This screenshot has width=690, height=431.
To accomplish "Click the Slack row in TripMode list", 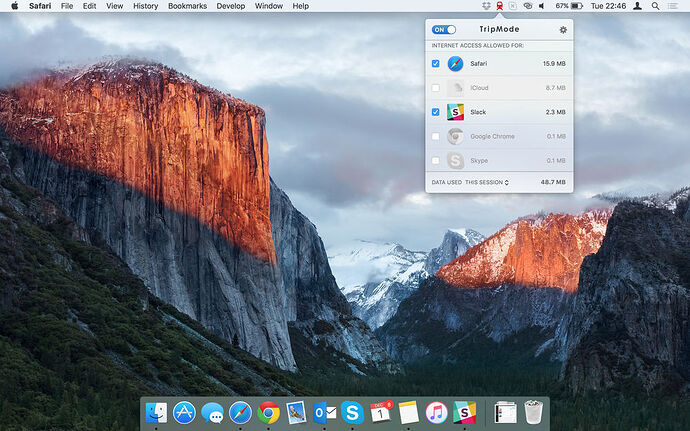I will (500, 112).
